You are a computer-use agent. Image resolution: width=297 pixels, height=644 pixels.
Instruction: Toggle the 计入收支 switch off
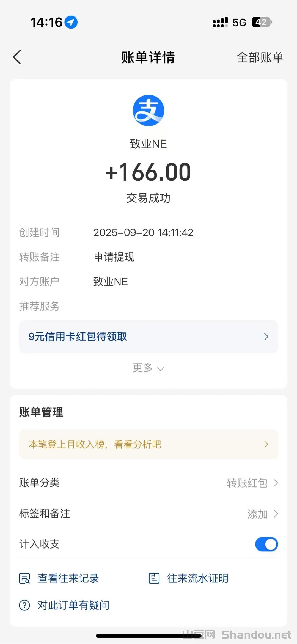pyautogui.click(x=266, y=544)
